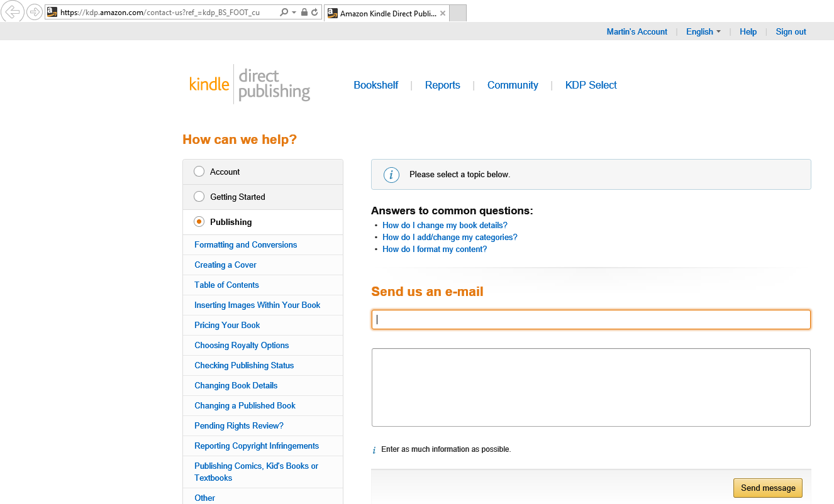Choose Choosing Royalty Options topic
This screenshot has height=504, width=834.
coord(242,345)
